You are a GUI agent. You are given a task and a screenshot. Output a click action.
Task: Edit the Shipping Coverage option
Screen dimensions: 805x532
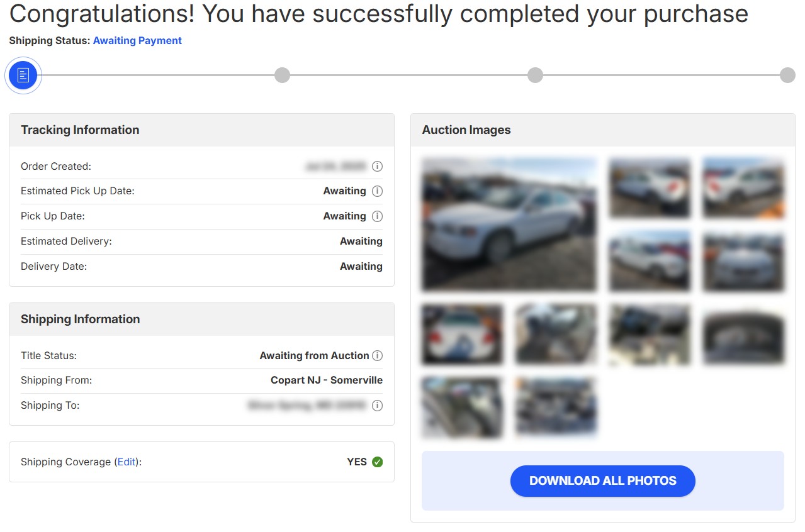127,462
